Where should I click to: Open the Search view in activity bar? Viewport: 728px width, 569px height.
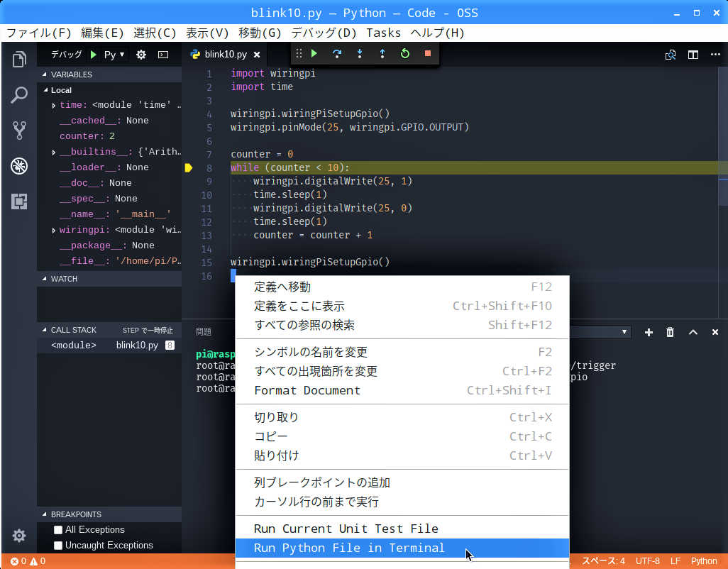[19, 94]
